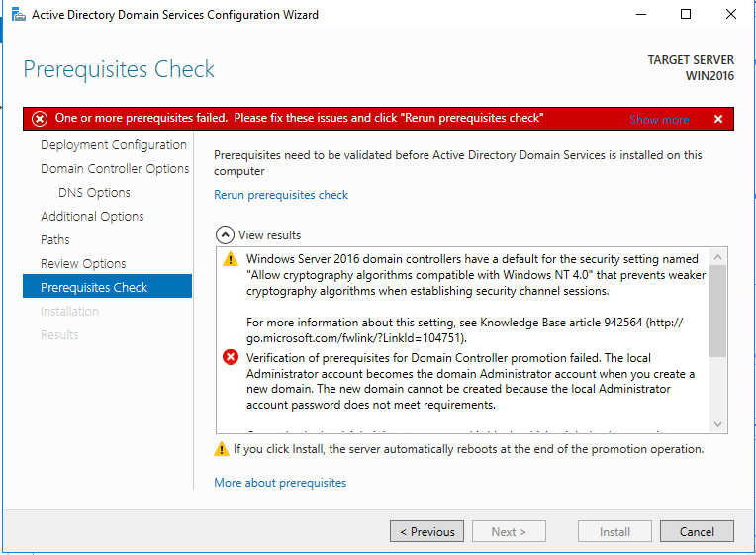Open Review Options step
Image resolution: width=756 pixels, height=555 pixels.
tap(83, 263)
